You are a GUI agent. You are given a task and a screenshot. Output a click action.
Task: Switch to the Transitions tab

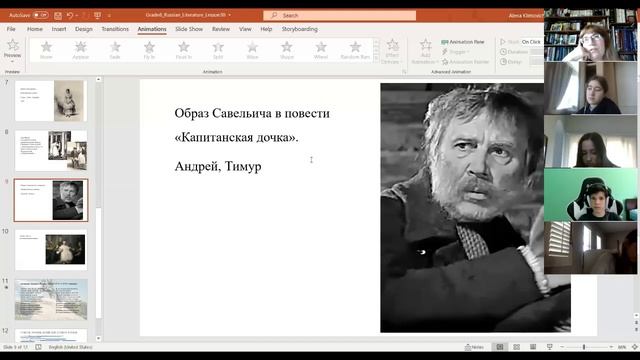tap(115, 29)
